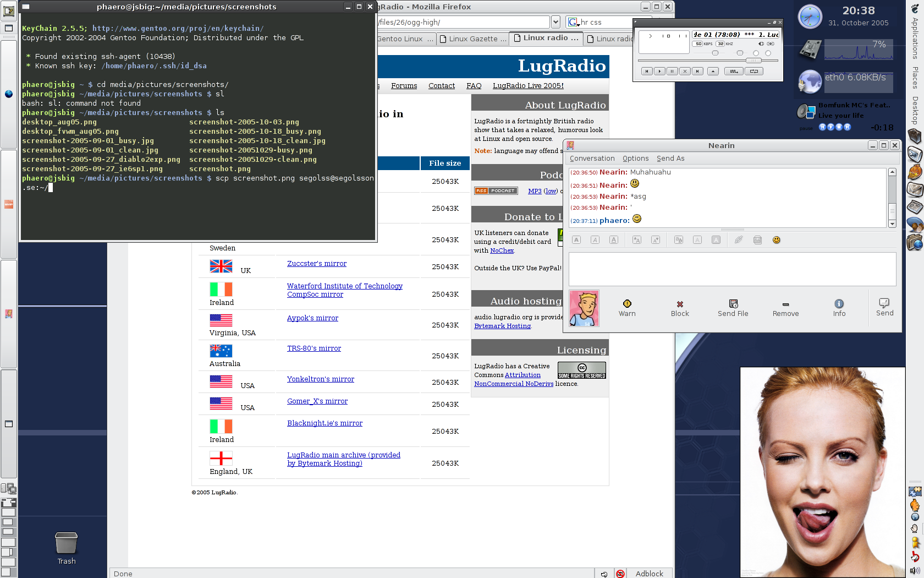The height and width of the screenshot is (578, 924).
Task: Click the eject button in the media player
Action: [713, 71]
